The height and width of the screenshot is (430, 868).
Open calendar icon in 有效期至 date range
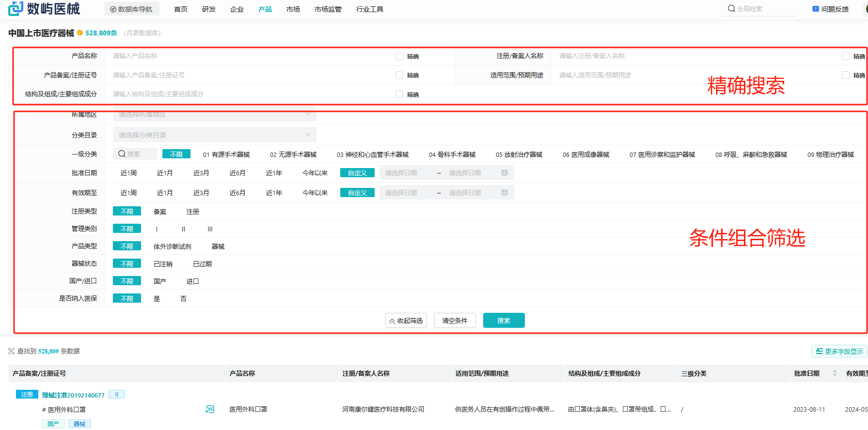click(x=505, y=193)
